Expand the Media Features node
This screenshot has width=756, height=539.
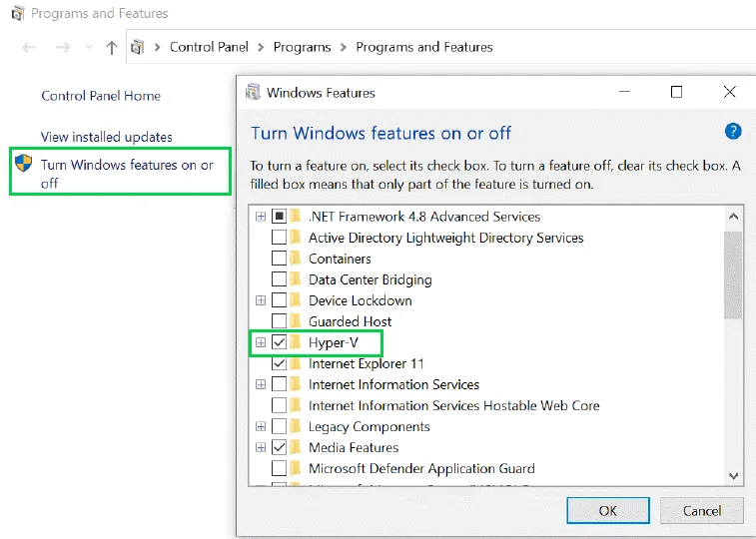tap(261, 447)
